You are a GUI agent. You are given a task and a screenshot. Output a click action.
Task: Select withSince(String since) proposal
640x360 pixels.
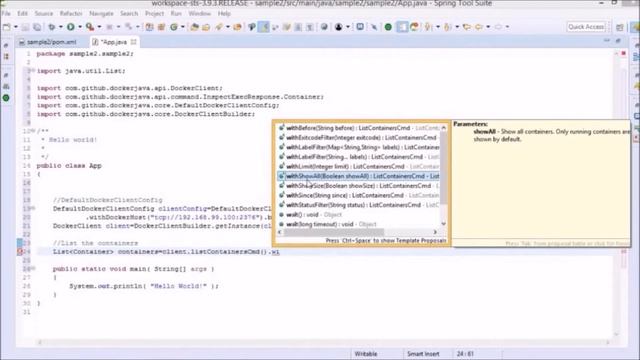[358, 195]
